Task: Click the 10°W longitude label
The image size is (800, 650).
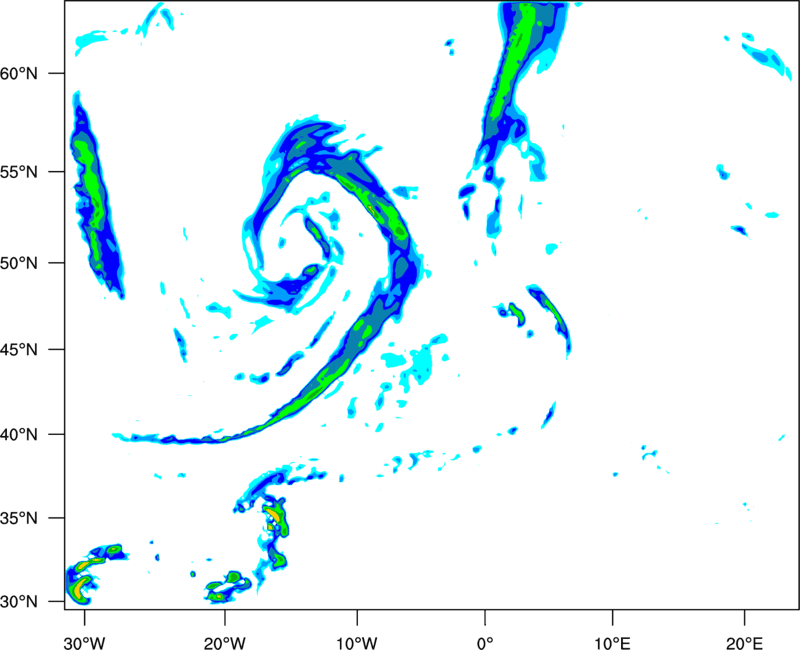Action: pos(357,643)
